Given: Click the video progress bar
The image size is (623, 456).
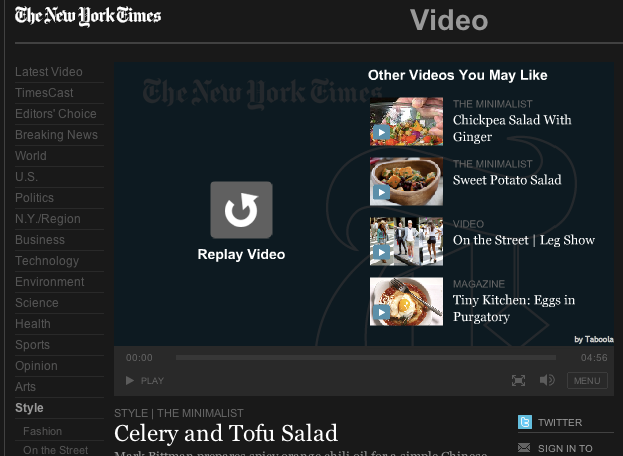Looking at the screenshot, I should pyautogui.click(x=366, y=357).
